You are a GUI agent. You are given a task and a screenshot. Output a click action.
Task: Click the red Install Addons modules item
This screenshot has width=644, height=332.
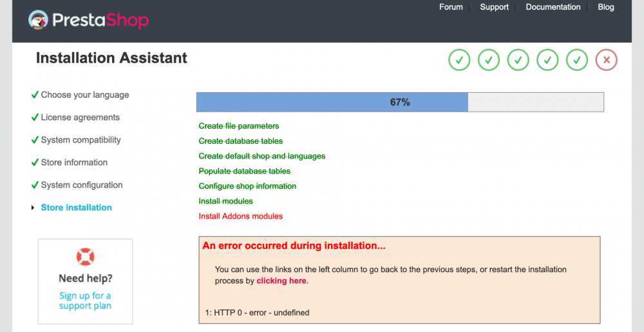click(x=241, y=216)
